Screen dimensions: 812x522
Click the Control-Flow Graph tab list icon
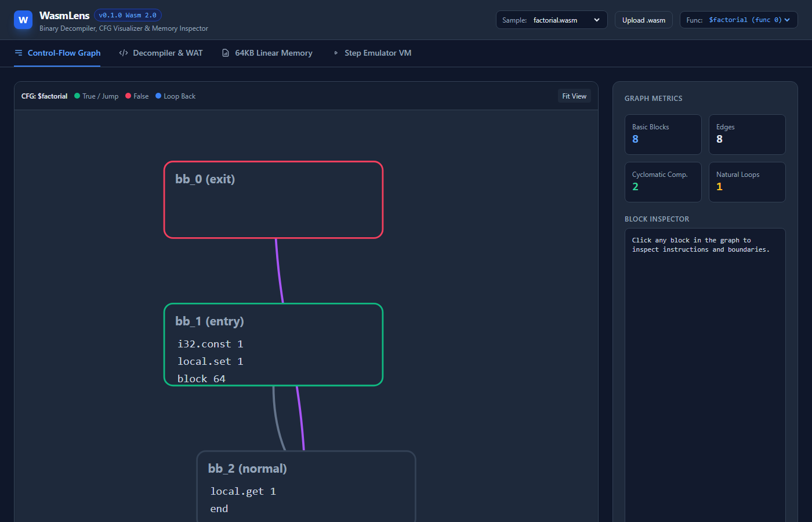click(x=19, y=53)
